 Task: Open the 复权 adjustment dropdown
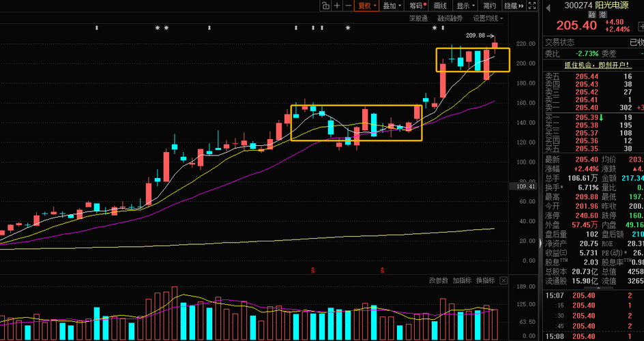tap(367, 5)
